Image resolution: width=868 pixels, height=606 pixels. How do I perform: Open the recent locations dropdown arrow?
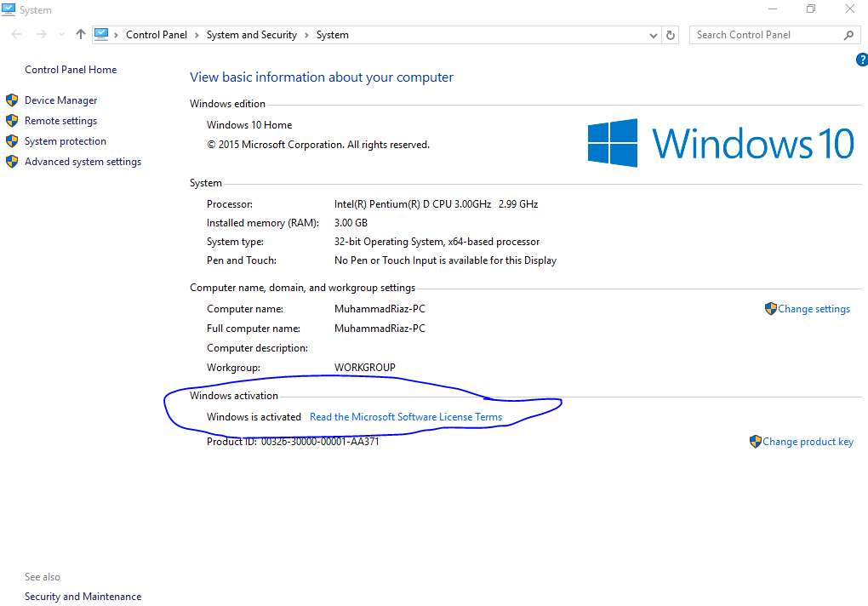(61, 35)
